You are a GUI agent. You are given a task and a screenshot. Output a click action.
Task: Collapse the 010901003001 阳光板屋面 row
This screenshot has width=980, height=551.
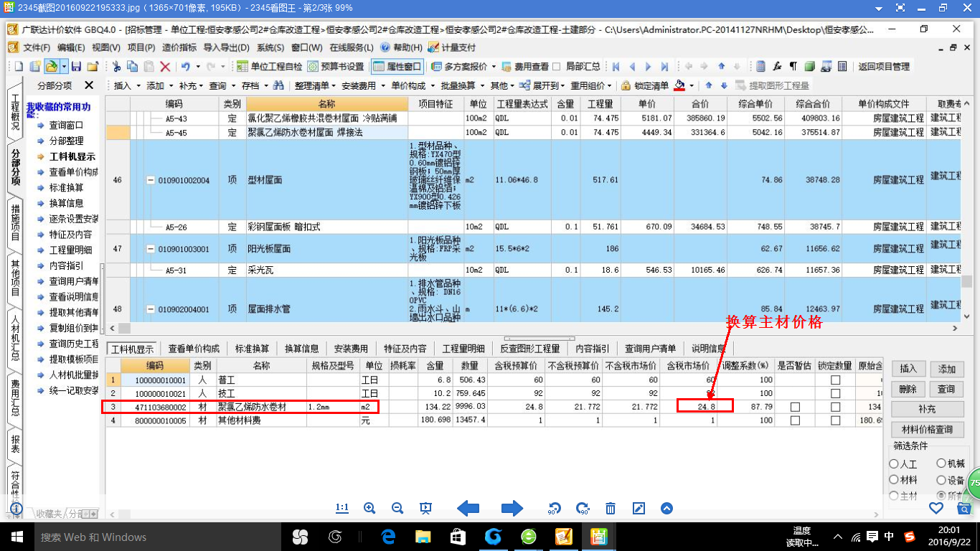click(x=151, y=249)
